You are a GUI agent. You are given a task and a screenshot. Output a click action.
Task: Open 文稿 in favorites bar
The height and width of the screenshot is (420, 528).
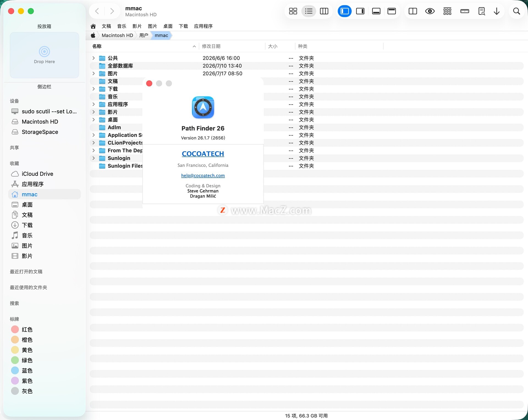point(106,26)
